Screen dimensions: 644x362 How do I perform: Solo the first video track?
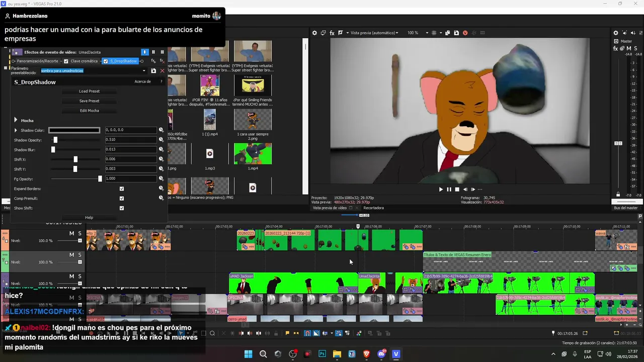tap(79, 233)
